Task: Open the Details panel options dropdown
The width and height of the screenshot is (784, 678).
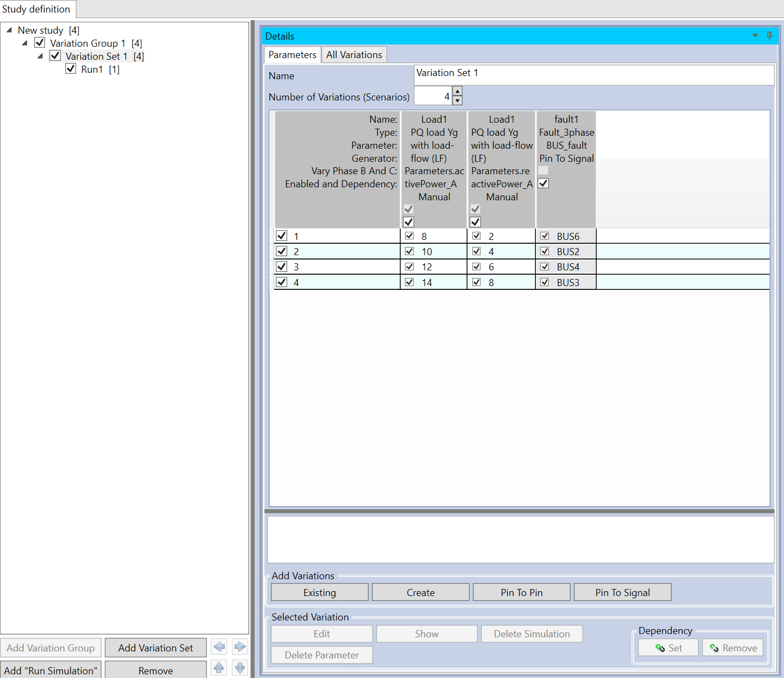Action: point(755,36)
